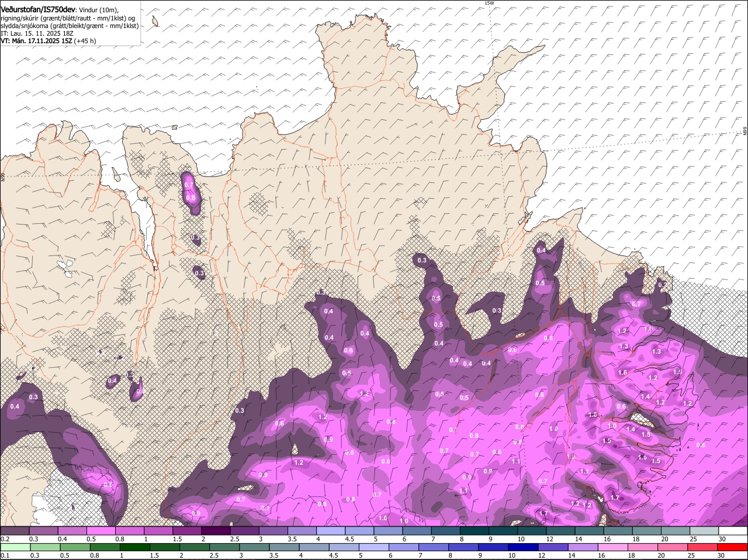Pick the bright pink swatch between 0.5 and 0.8
The height and width of the screenshot is (560, 748).
coord(102,531)
